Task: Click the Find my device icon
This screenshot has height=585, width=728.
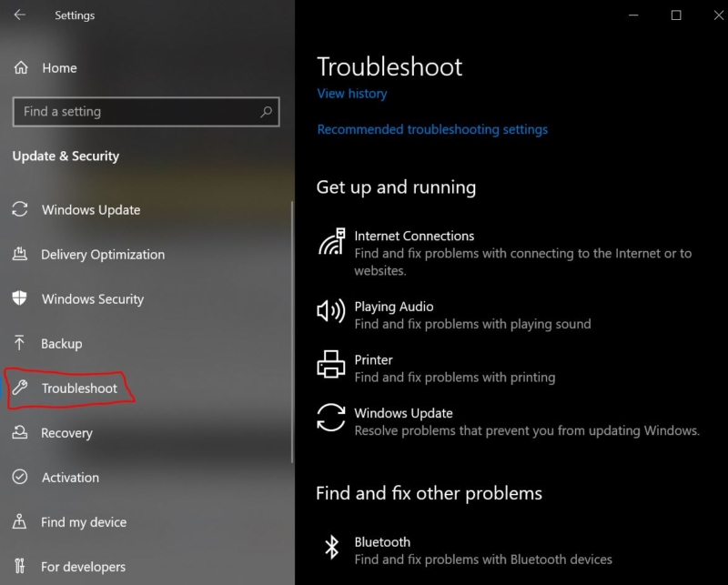Action: pyautogui.click(x=19, y=521)
